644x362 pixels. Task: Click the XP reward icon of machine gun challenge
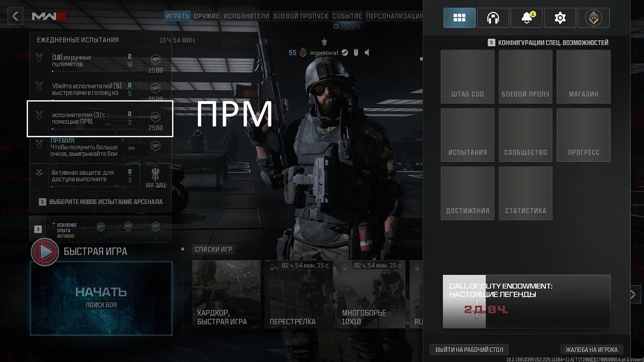(x=155, y=60)
